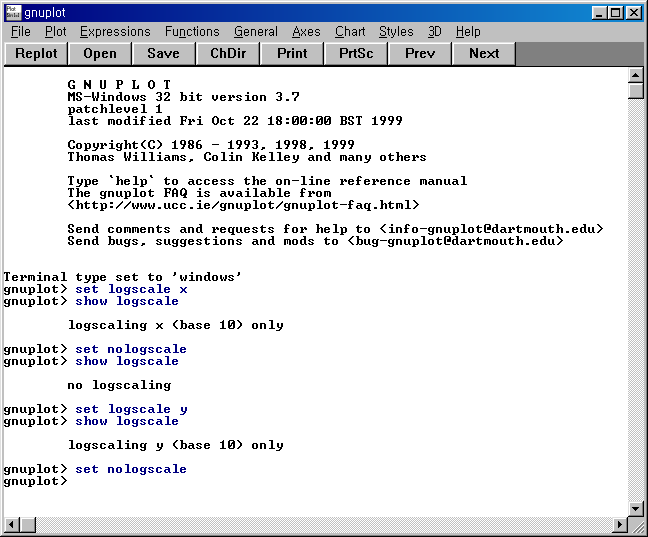
Task: Open the Expressions menu
Action: pyautogui.click(x=115, y=32)
